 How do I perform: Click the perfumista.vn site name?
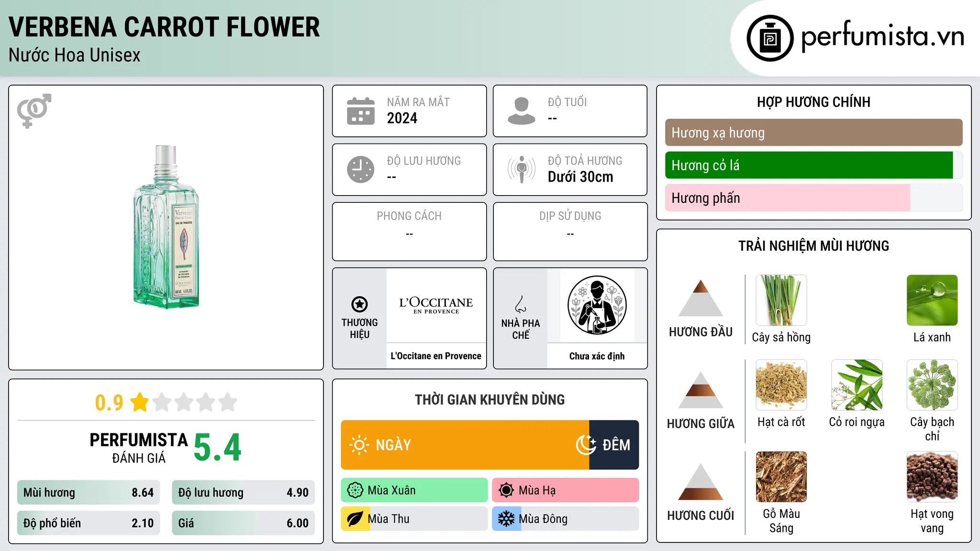[882, 36]
